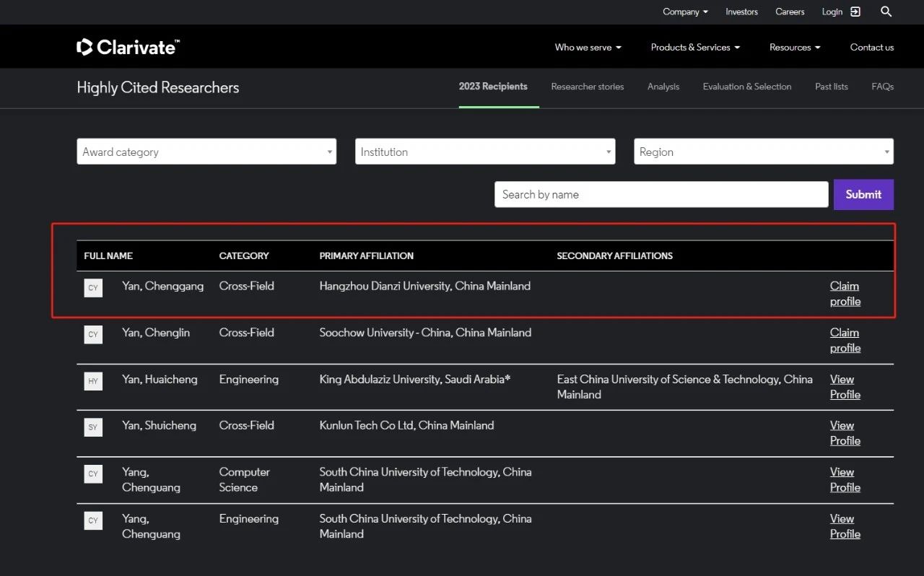The height and width of the screenshot is (576, 924).
Task: Click CY avatar in Computer Science row
Action: point(93,474)
